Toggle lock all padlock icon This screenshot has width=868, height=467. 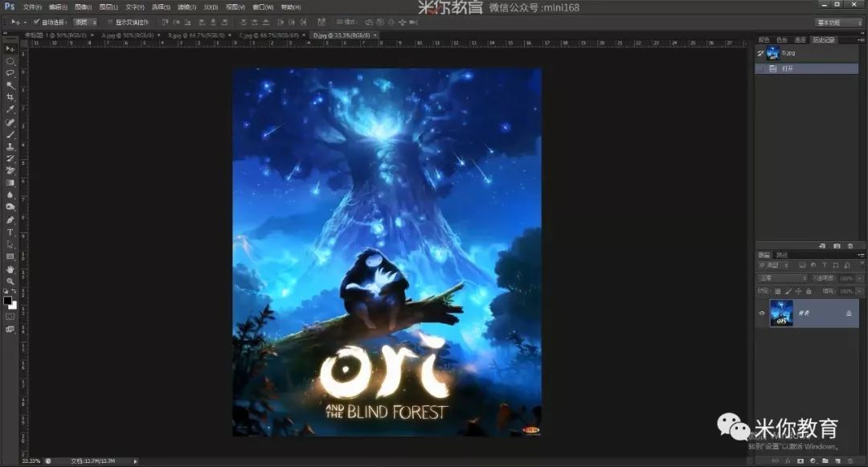809,291
